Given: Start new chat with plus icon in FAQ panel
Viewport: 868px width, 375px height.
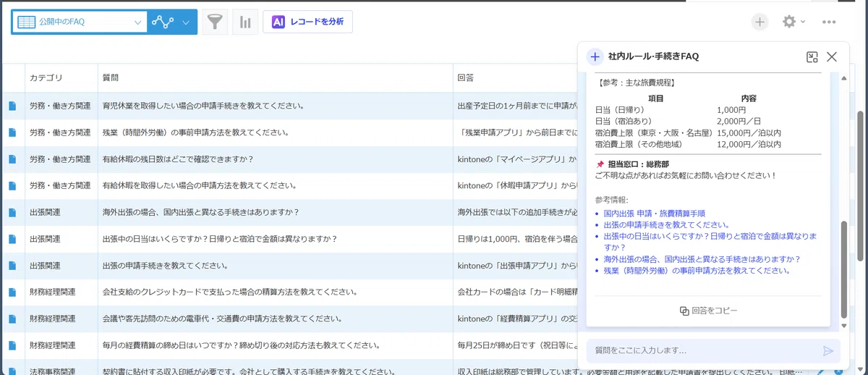Looking at the screenshot, I should 595,56.
